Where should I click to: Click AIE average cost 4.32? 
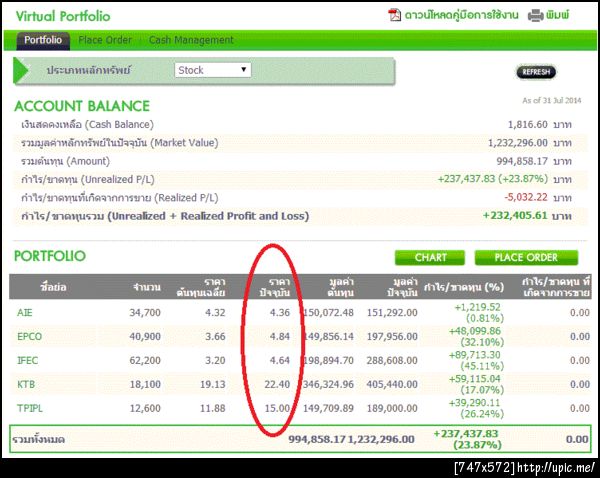click(x=215, y=313)
